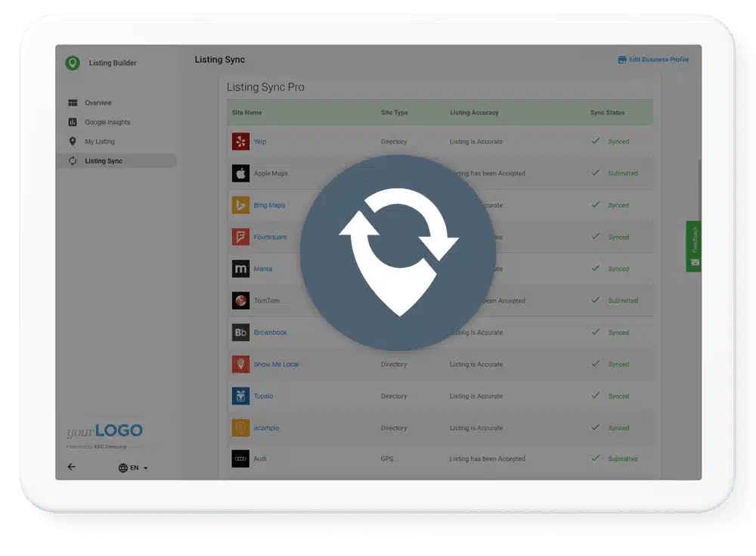
Task: Open the Show Me Local link
Action: click(x=276, y=365)
